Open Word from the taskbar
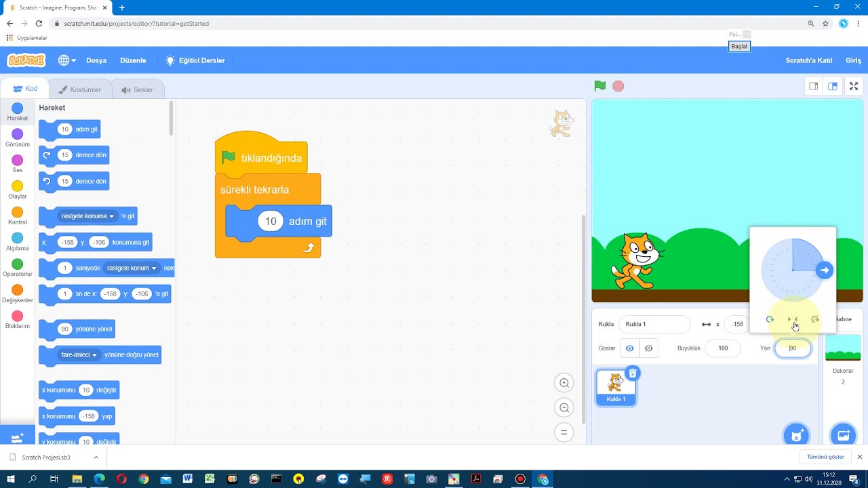This screenshot has height=488, width=868. point(188,479)
